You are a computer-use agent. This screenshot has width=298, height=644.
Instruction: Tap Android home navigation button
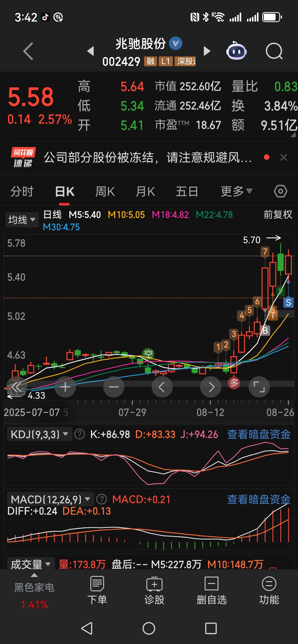[x=149, y=628]
